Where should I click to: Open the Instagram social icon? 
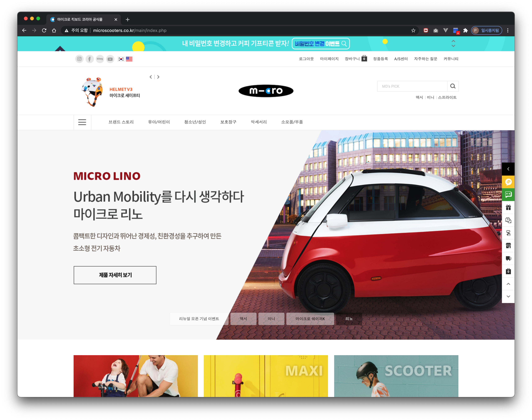79,59
